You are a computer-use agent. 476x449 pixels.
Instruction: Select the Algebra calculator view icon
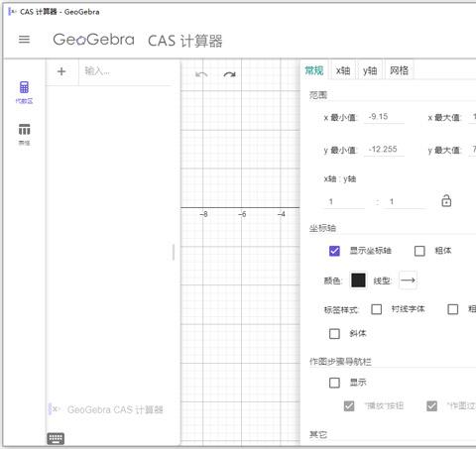tap(24, 87)
